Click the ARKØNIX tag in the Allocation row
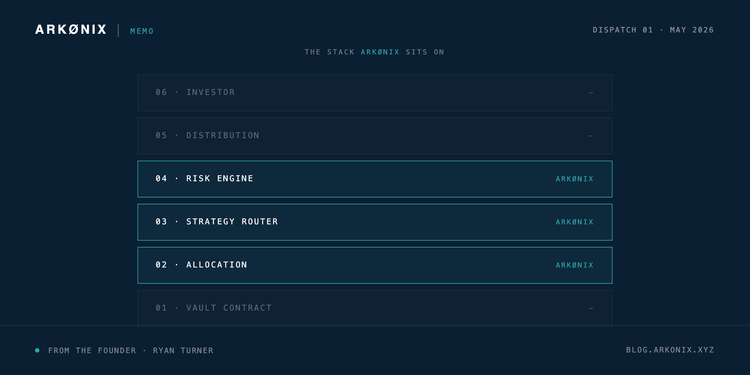This screenshot has height=375, width=750. [x=574, y=265]
